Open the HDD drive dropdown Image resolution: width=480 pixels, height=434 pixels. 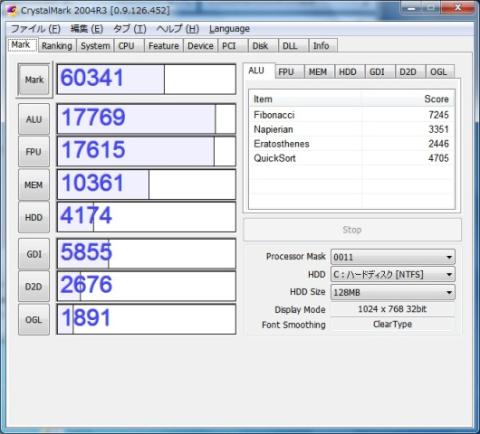pos(393,274)
